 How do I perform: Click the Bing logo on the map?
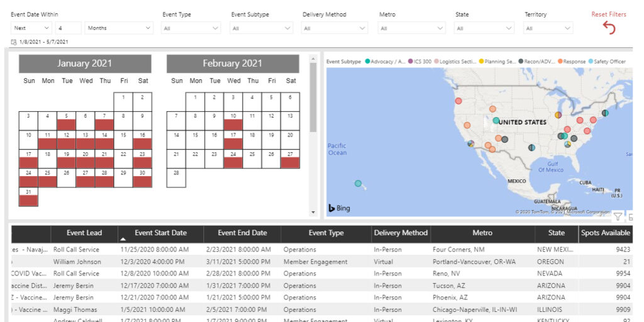340,208
